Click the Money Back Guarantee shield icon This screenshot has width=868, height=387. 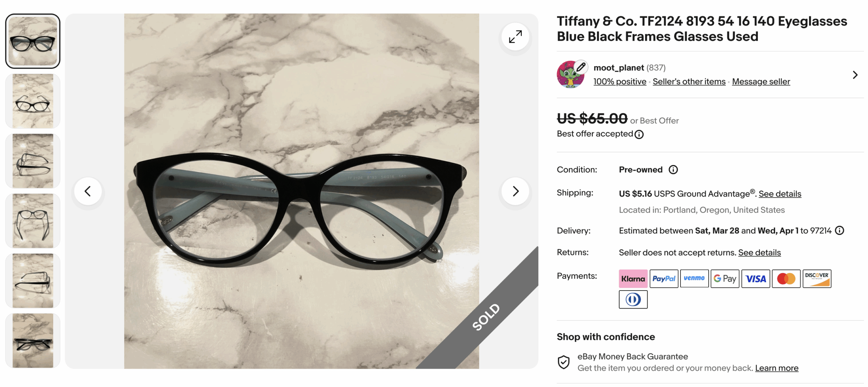pos(564,362)
